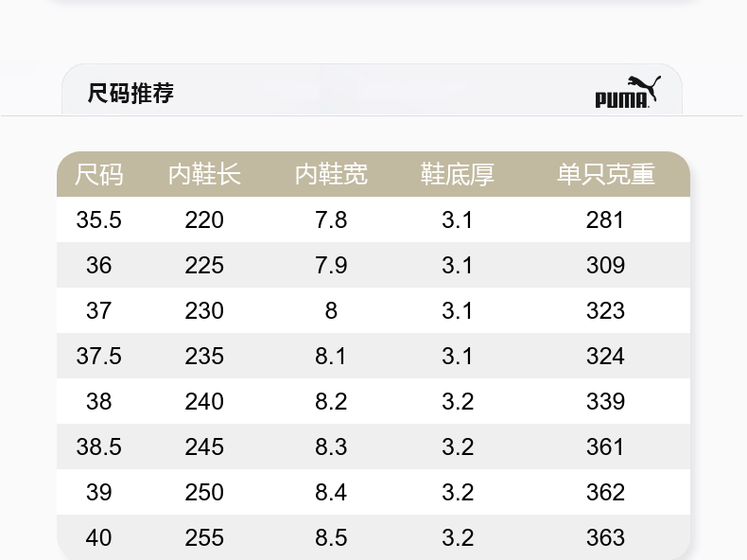747x560 pixels.
Task: Select the 尺码推荐 section title
Action: (x=130, y=93)
